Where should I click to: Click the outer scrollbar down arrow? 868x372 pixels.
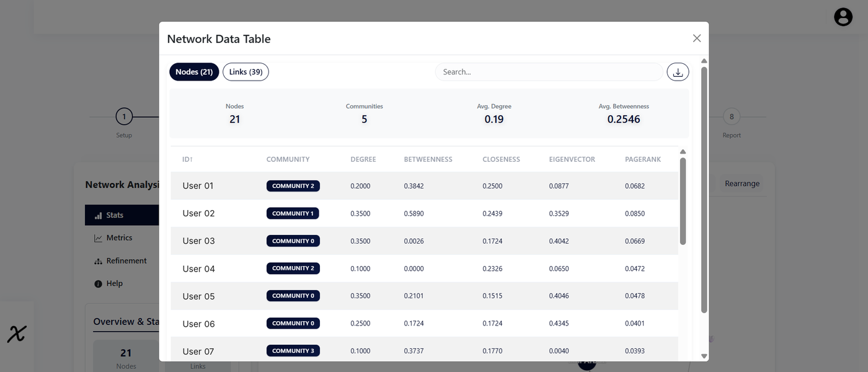click(x=704, y=356)
